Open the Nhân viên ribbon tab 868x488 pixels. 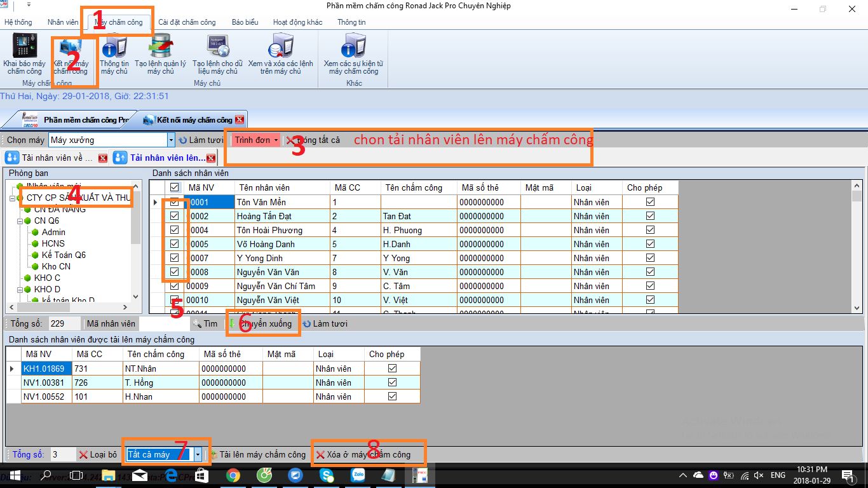[63, 22]
